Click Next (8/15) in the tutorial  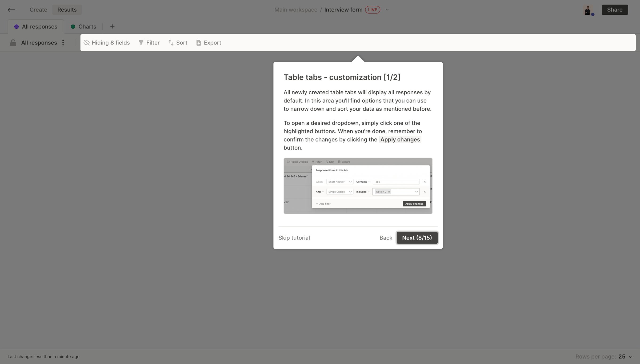tap(417, 238)
